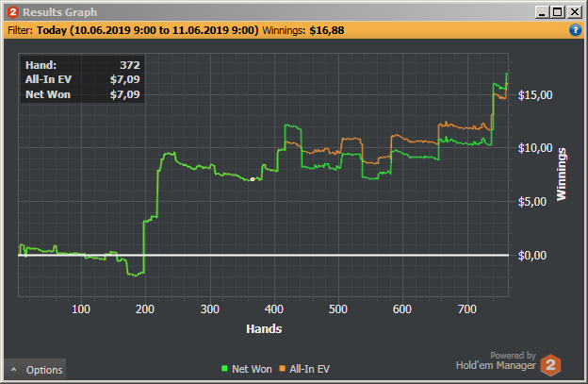Close the Results Graph window
Viewport: 588px width, 384px height.
[575, 12]
